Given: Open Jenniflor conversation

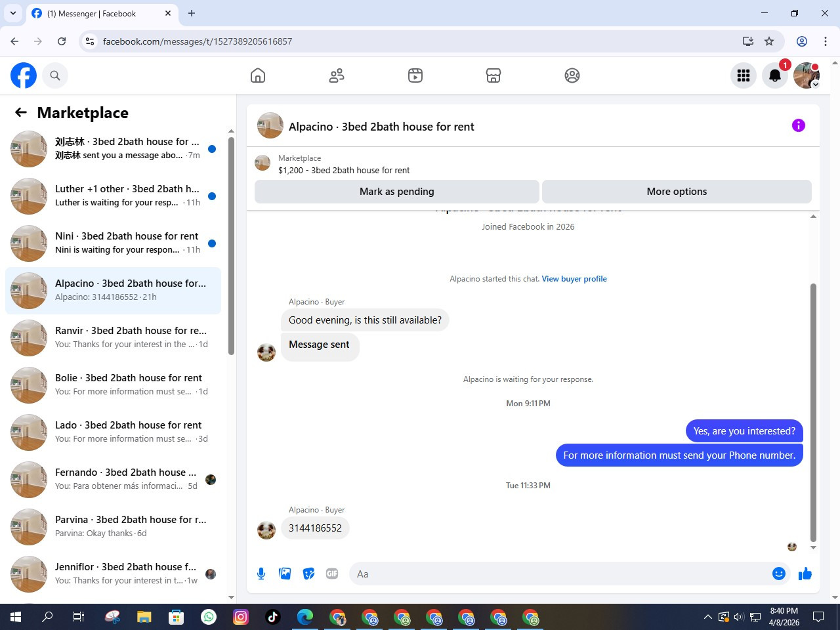Looking at the screenshot, I should (x=113, y=574).
